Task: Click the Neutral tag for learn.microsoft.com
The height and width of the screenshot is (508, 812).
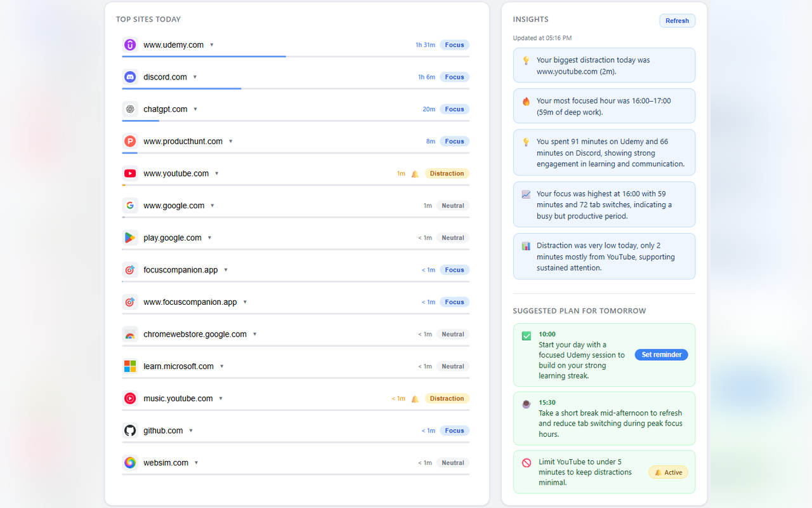Action: (453, 366)
